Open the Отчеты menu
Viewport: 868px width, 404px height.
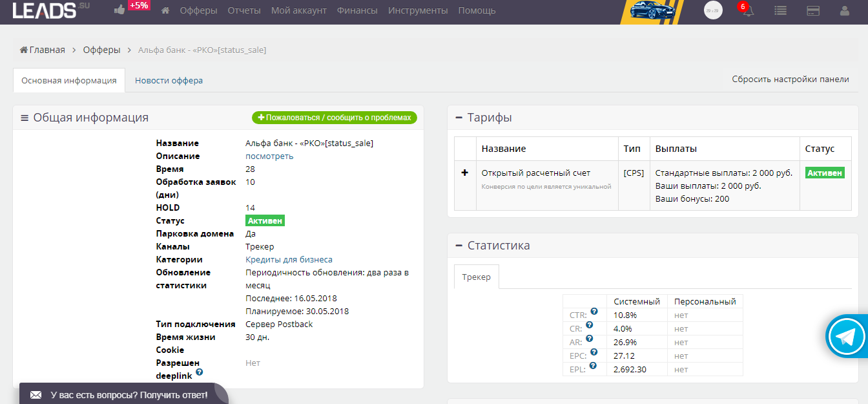pyautogui.click(x=244, y=10)
